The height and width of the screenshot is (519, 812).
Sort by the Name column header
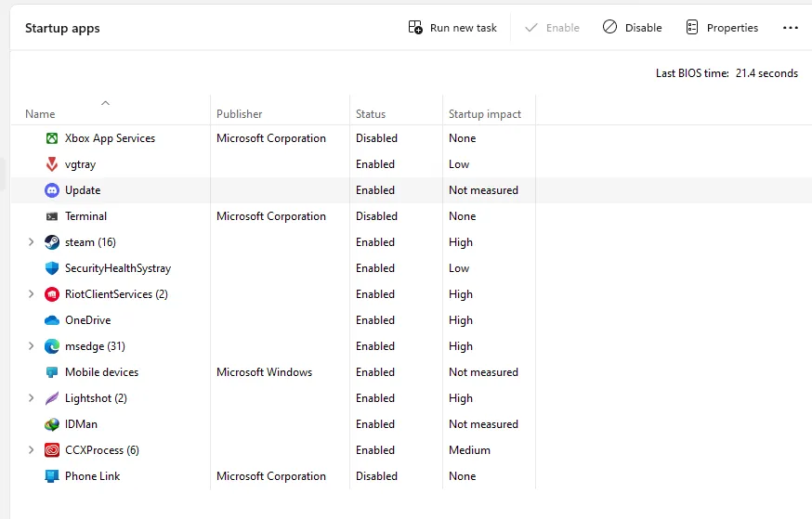(40, 114)
